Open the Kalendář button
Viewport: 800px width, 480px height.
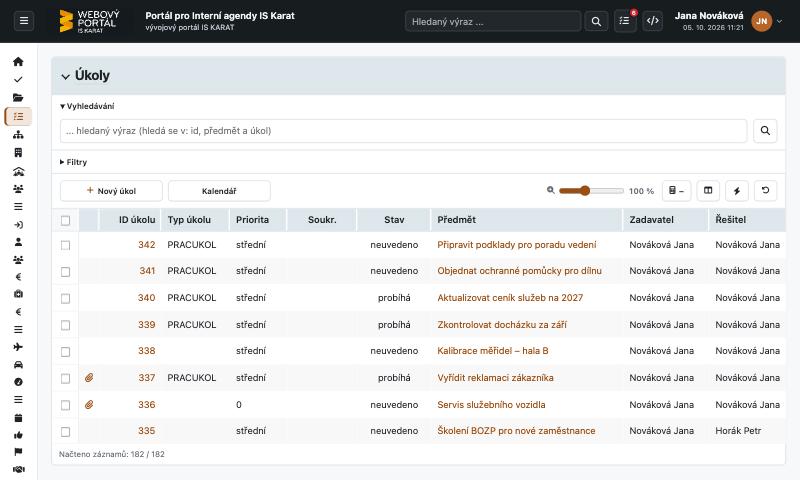(x=219, y=191)
